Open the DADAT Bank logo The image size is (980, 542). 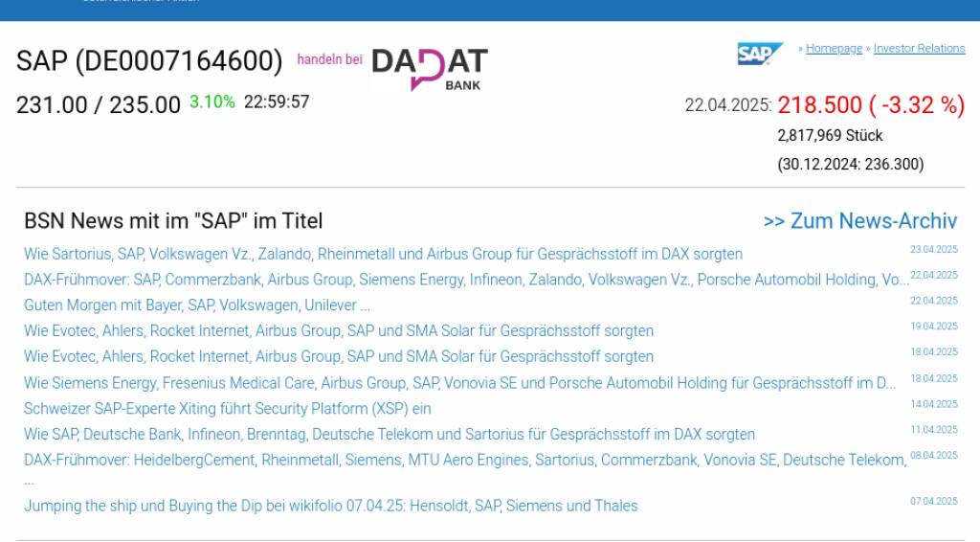(x=430, y=68)
